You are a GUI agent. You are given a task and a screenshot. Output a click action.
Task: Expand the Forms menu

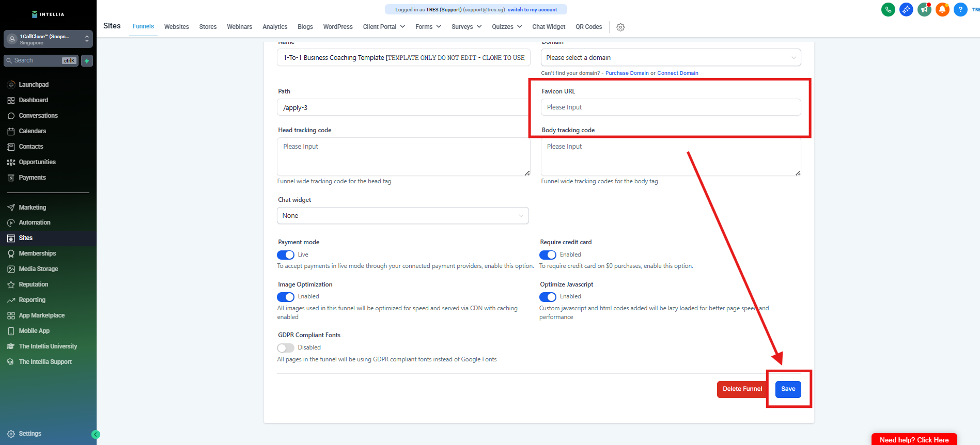coord(428,27)
